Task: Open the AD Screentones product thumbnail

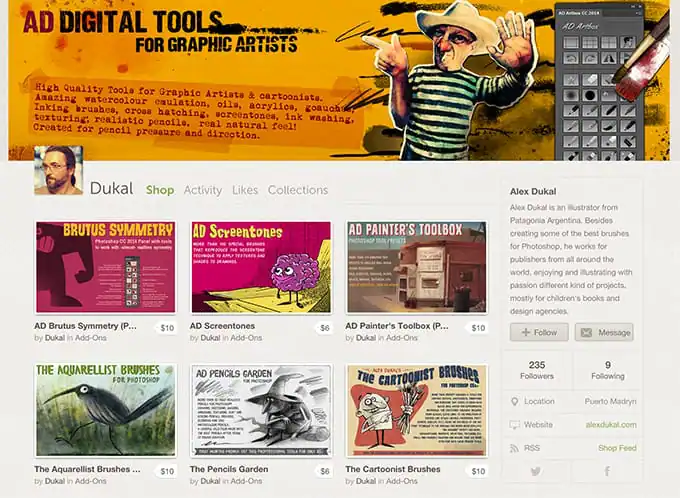Action: 261,267
